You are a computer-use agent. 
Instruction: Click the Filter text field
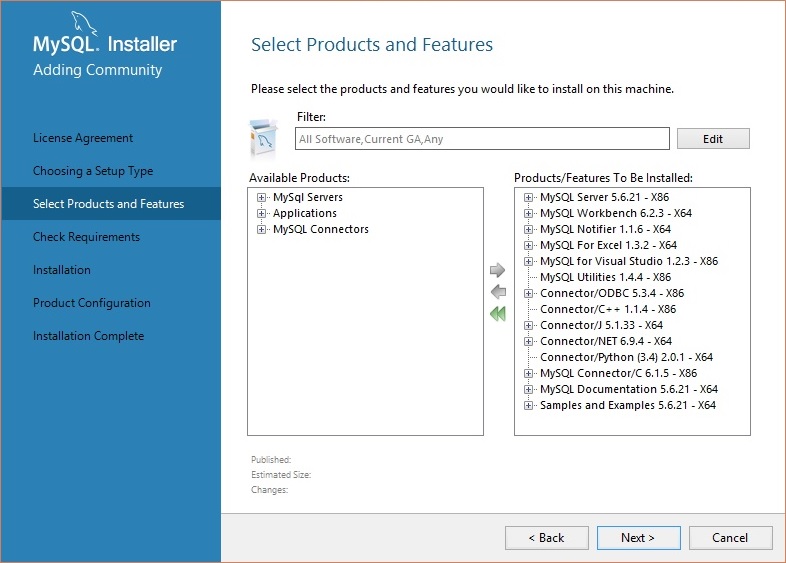[482, 139]
